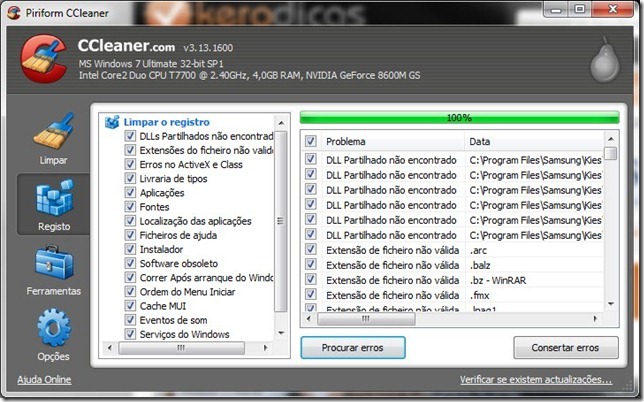
Task: Minimize the CCleaner window
Action: click(x=556, y=9)
